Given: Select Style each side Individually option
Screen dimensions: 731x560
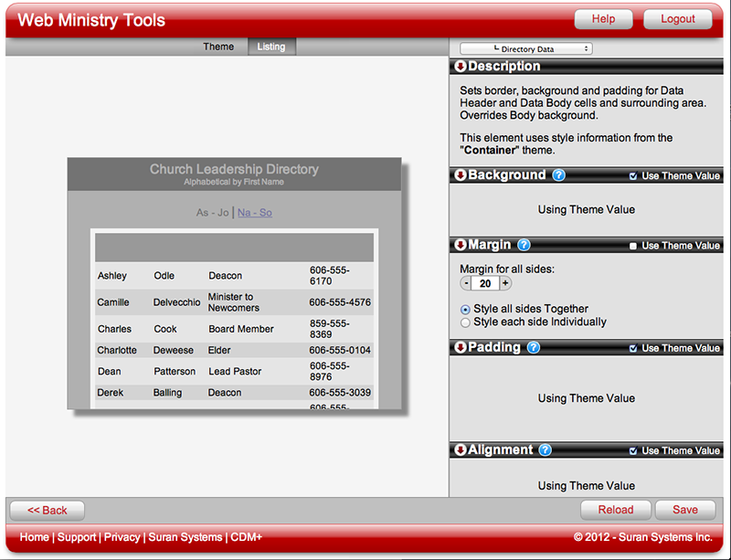Looking at the screenshot, I should tap(466, 322).
